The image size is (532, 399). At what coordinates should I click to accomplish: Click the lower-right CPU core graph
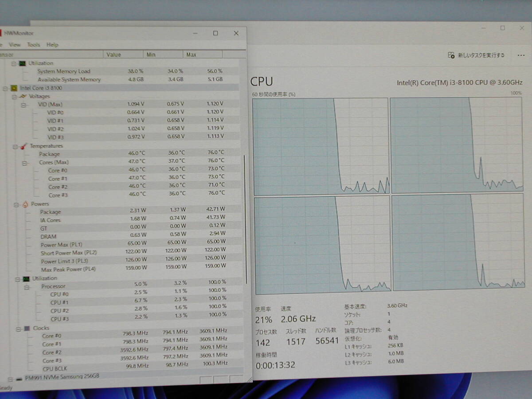[459, 242]
